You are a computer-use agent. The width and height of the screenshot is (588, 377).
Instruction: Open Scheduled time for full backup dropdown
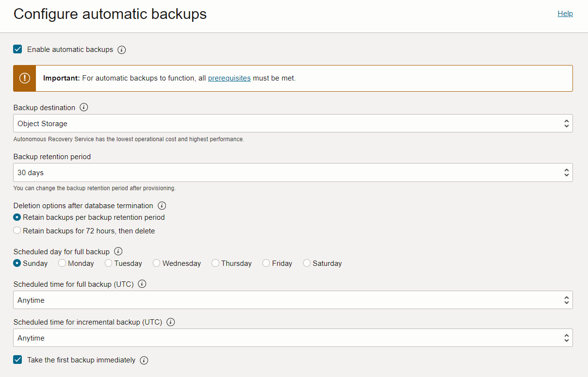293,300
